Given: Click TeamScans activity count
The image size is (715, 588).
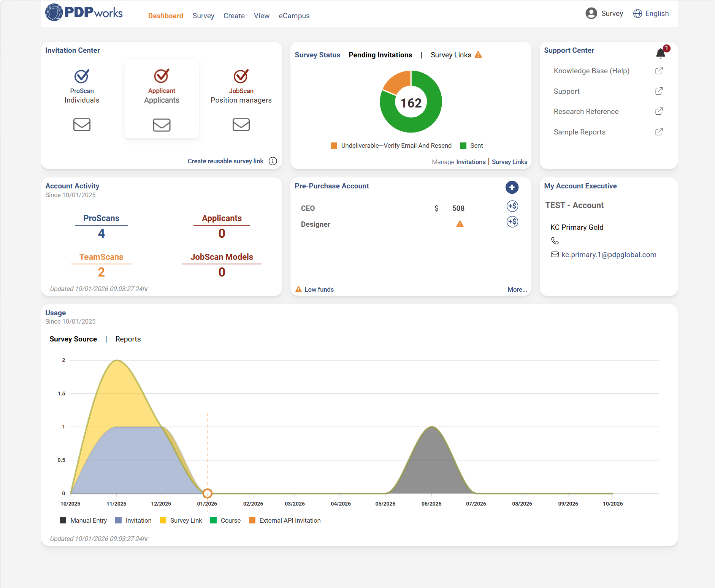Looking at the screenshot, I should pyautogui.click(x=101, y=272).
